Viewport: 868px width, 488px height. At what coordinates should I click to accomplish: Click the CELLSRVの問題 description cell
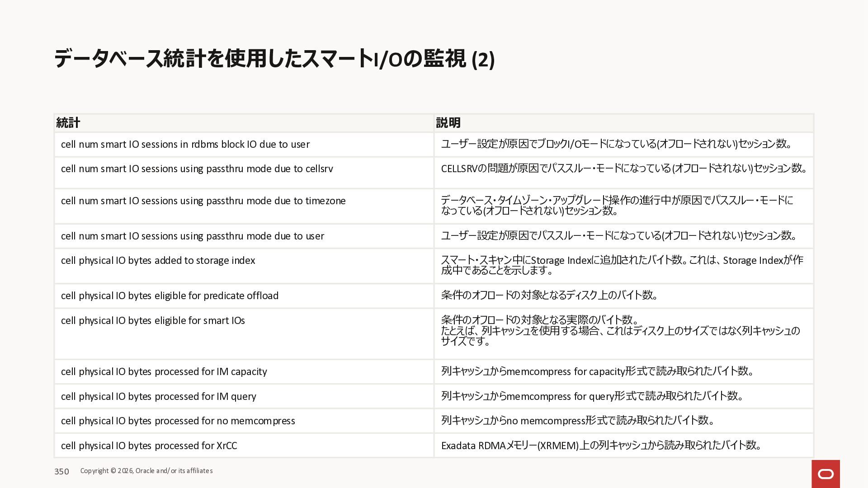click(x=624, y=169)
